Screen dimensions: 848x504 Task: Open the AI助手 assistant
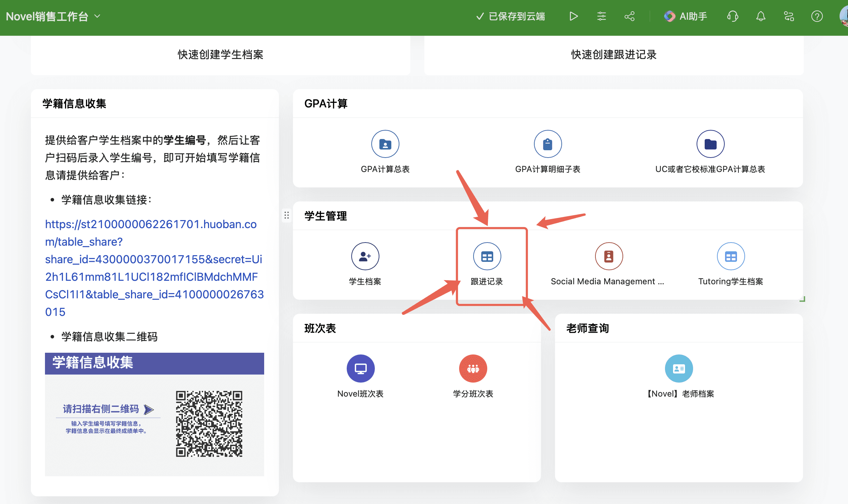(685, 16)
